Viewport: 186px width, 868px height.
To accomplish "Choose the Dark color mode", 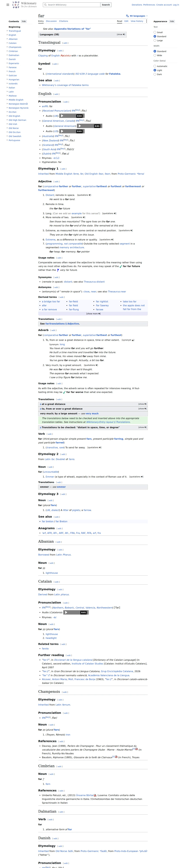I will point(155,74).
